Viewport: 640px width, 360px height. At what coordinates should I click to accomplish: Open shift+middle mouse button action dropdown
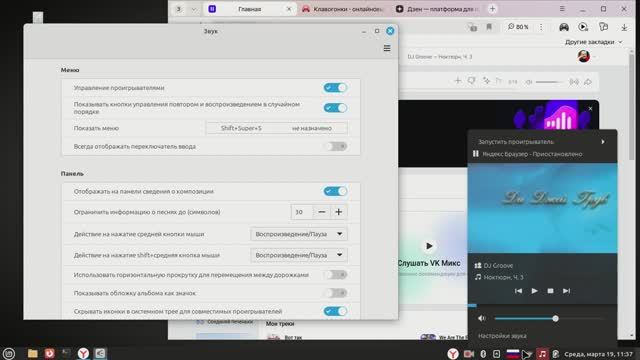click(299, 255)
